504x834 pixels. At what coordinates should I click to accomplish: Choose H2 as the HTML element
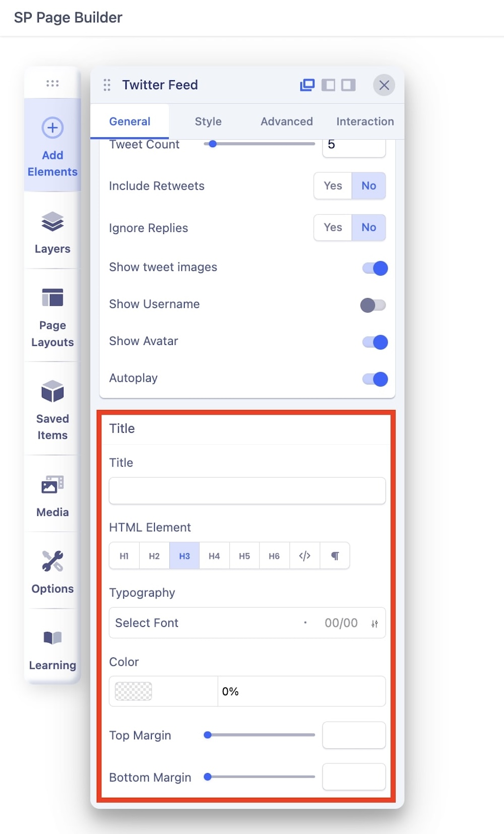coord(154,556)
